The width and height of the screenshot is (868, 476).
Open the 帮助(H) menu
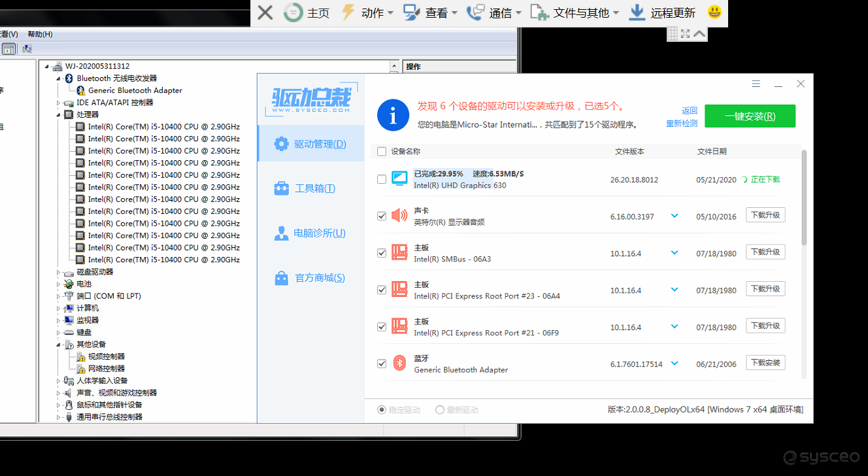(40, 34)
